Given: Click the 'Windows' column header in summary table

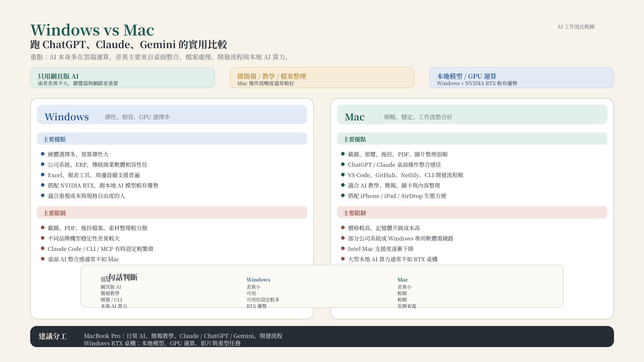Looking at the screenshot, I should coord(258,280).
